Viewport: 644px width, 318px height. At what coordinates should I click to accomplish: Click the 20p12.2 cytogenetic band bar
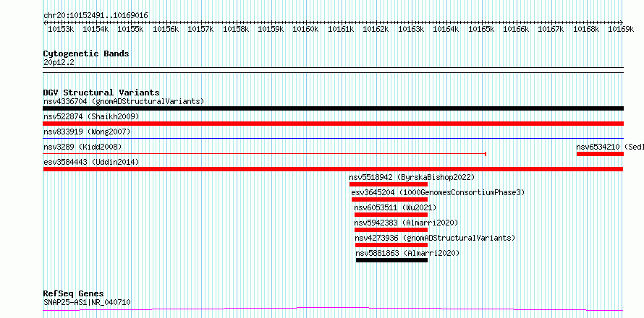click(x=334, y=70)
